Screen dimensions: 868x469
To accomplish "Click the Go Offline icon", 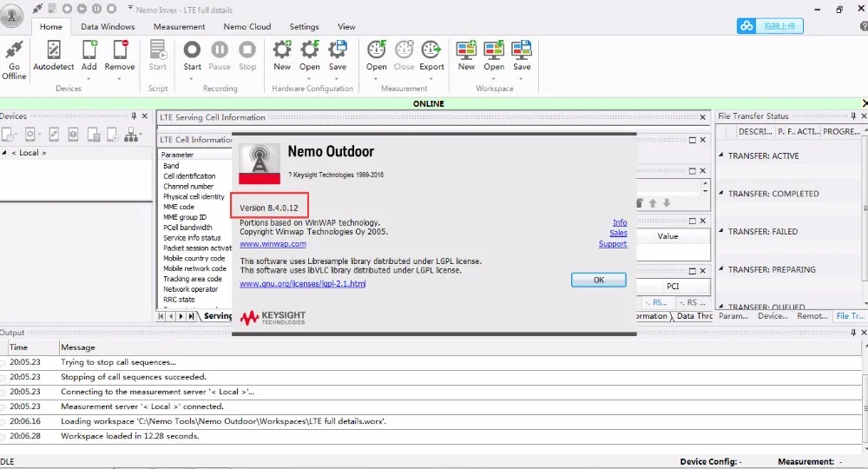I will (14, 50).
